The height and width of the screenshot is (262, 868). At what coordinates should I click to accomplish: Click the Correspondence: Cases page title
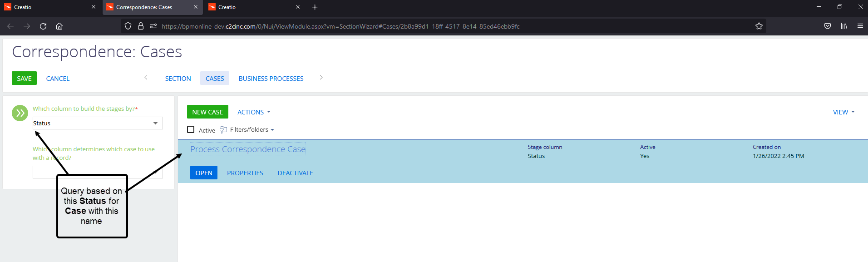point(97,52)
